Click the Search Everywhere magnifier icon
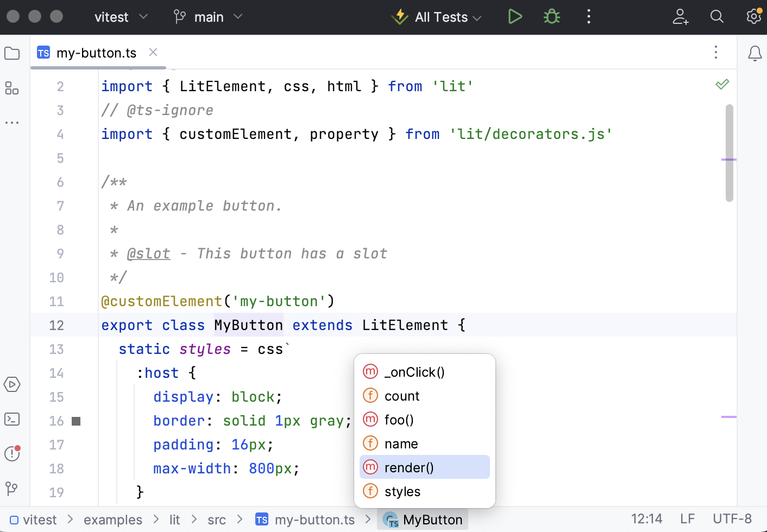Viewport: 767px width, 532px height. click(716, 17)
